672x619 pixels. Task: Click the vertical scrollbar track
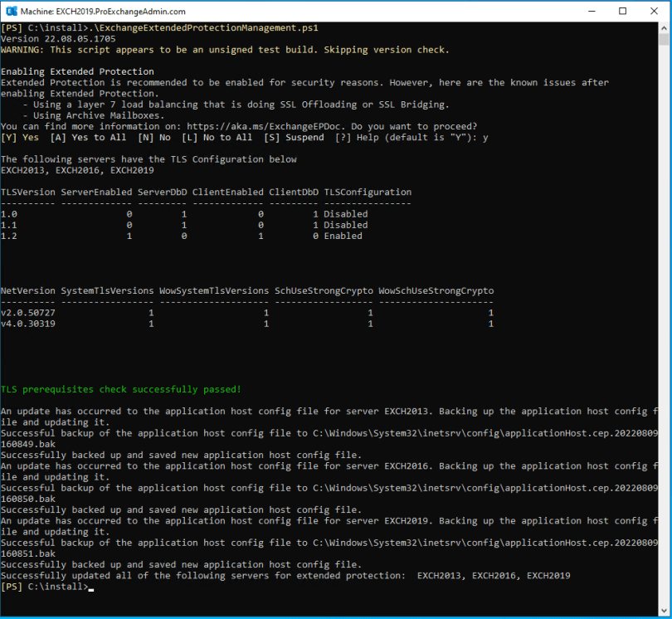[x=664, y=332]
